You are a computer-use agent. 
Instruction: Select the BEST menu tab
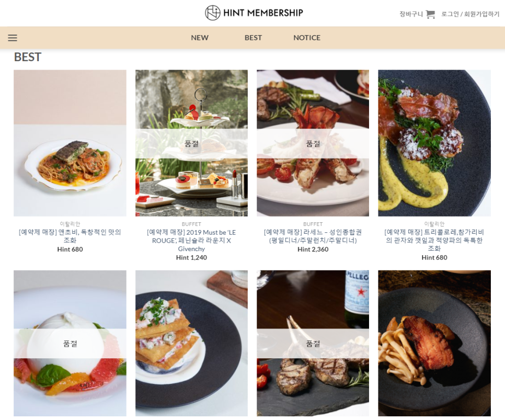pos(253,38)
